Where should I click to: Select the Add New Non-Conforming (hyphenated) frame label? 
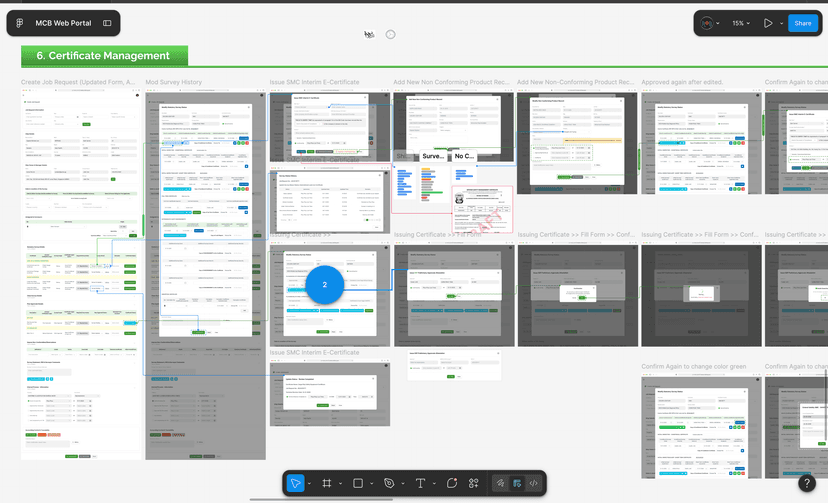[576, 82]
